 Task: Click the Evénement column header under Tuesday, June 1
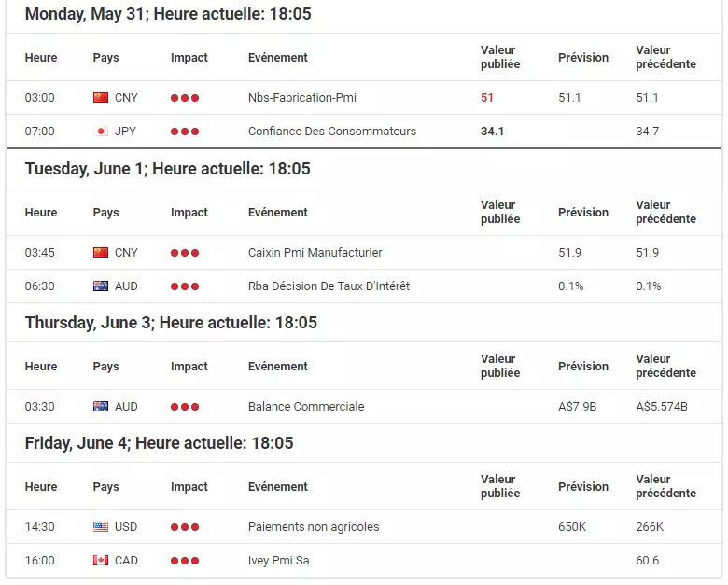click(x=278, y=212)
